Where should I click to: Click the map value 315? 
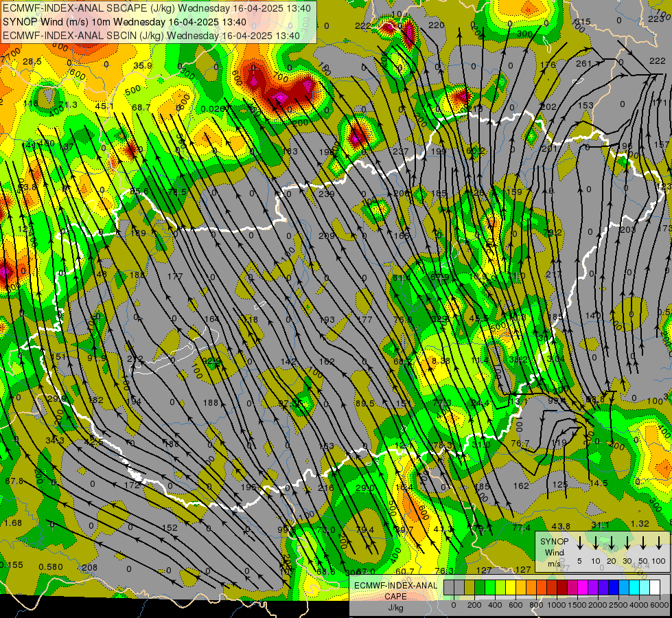(x=583, y=21)
